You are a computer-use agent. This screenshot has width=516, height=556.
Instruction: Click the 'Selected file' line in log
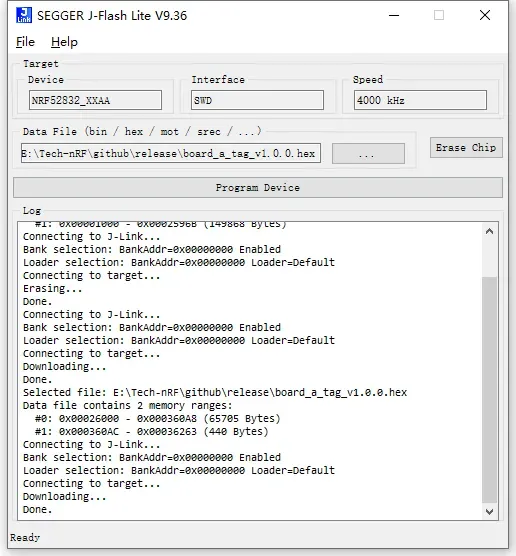(215, 393)
